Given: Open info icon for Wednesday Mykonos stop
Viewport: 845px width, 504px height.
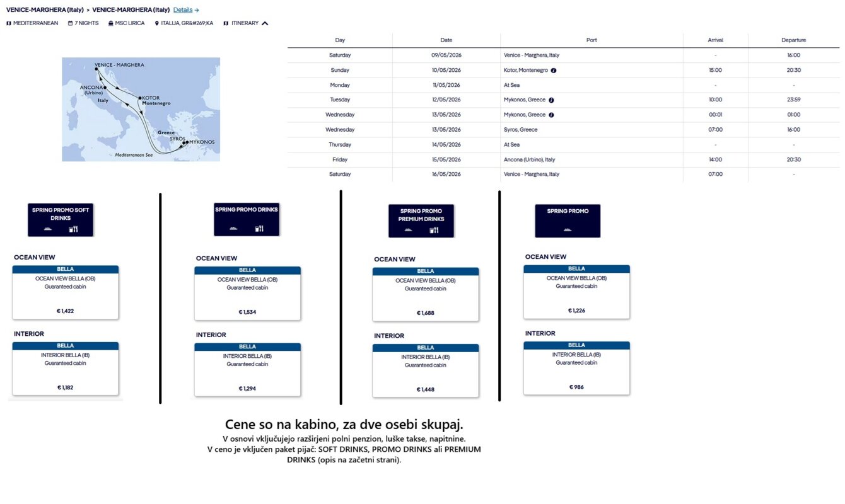Looking at the screenshot, I should [551, 115].
